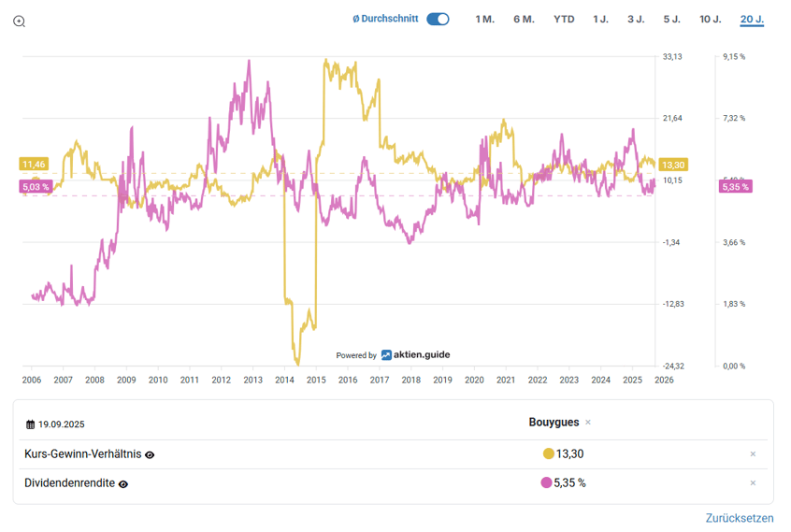The width and height of the screenshot is (791, 532).
Task: Switch to the 10 J. range
Action: pos(710,19)
